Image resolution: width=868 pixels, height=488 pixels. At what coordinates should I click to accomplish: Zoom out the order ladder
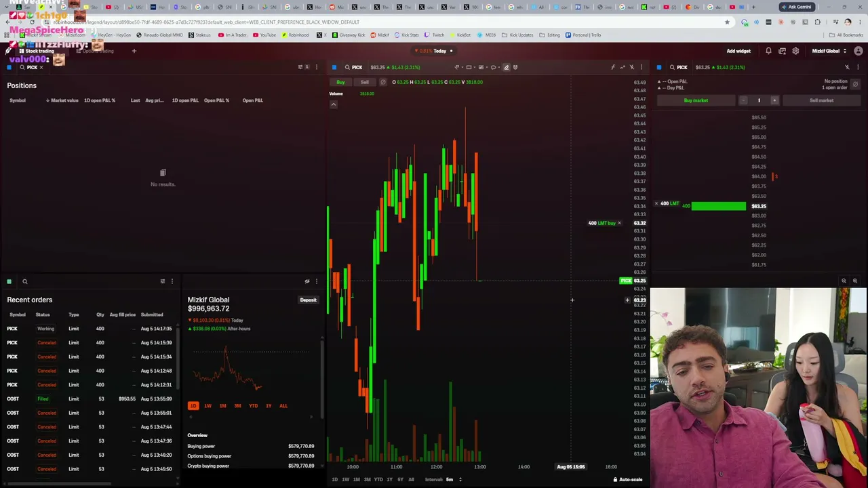[x=844, y=281]
